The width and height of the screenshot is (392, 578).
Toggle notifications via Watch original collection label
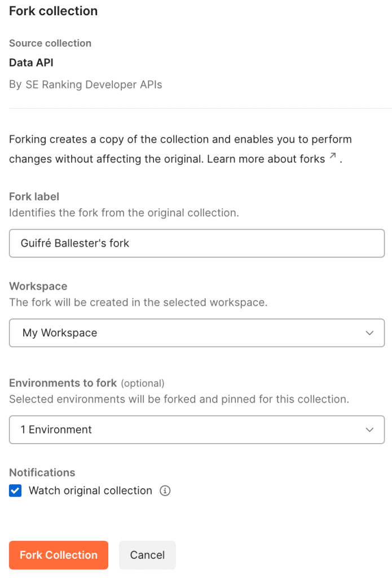[x=90, y=491]
